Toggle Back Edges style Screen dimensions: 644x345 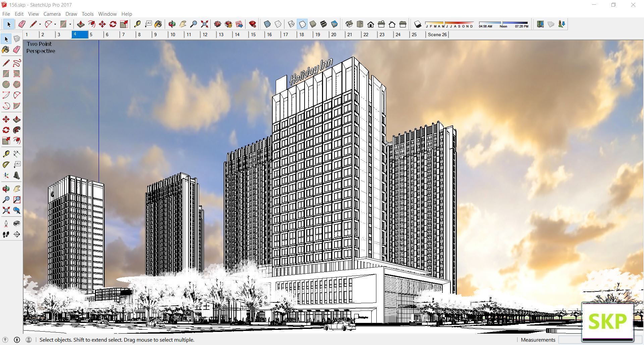pyautogui.click(x=278, y=24)
